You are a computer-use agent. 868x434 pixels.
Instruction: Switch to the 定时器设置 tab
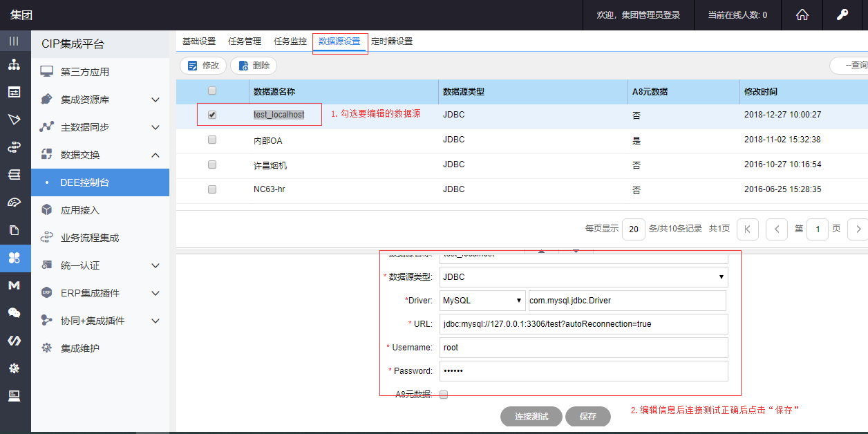pyautogui.click(x=392, y=41)
